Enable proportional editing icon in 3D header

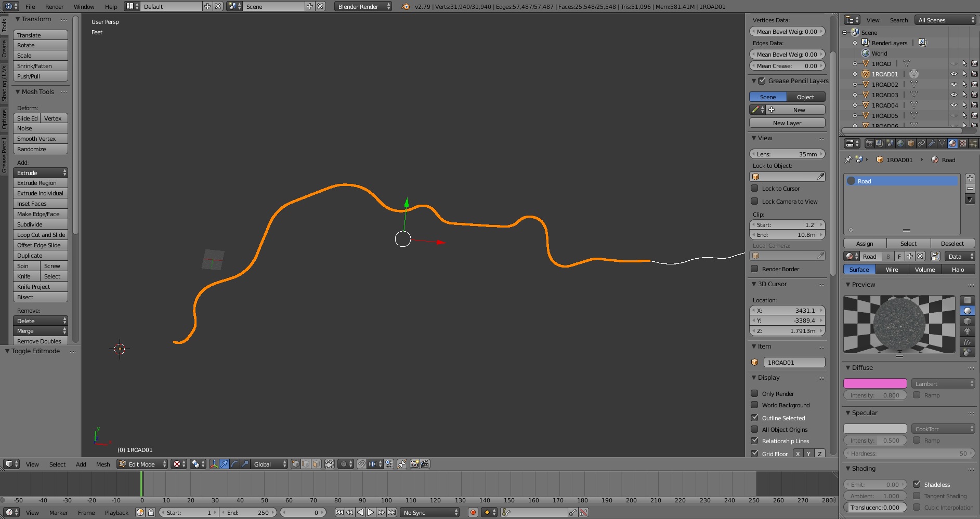(344, 464)
